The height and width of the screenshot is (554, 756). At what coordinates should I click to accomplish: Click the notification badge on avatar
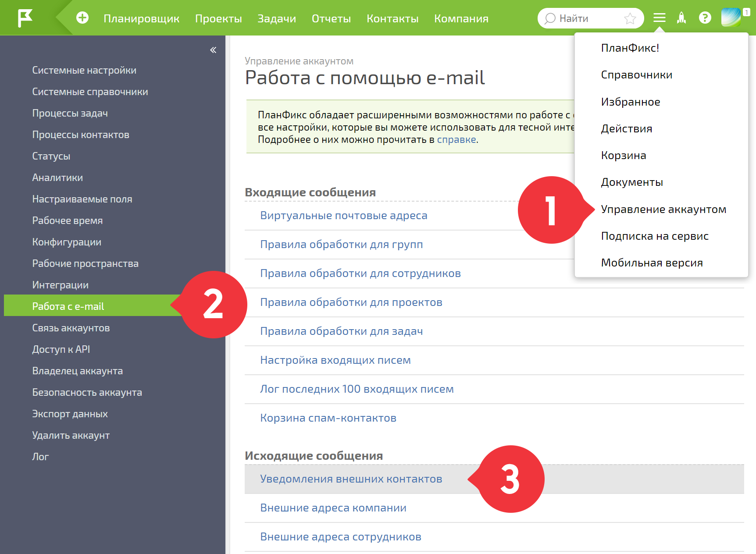[x=746, y=13]
